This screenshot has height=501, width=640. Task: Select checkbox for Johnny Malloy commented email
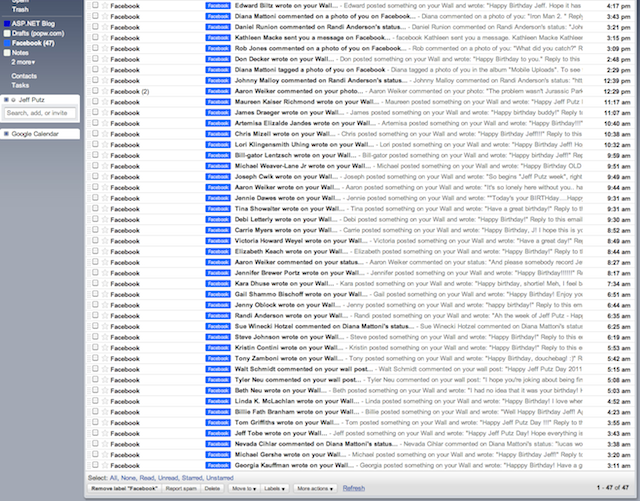pos(95,80)
